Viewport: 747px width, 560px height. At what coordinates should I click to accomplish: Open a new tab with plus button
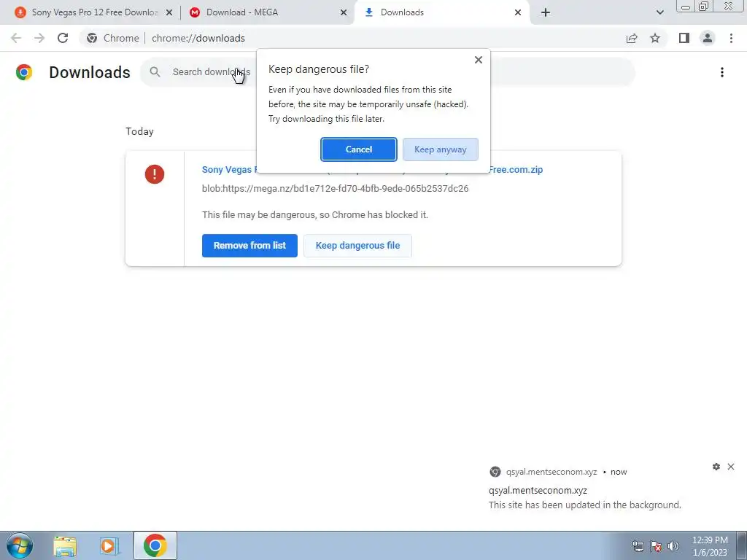click(x=546, y=13)
